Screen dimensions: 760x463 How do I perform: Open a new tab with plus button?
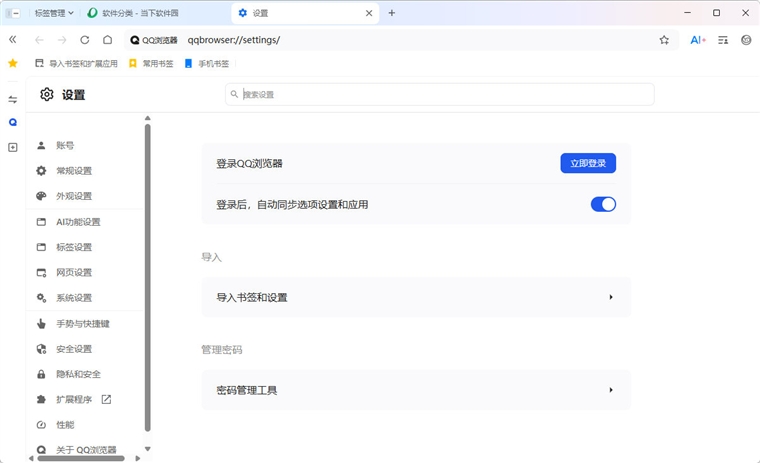click(392, 13)
